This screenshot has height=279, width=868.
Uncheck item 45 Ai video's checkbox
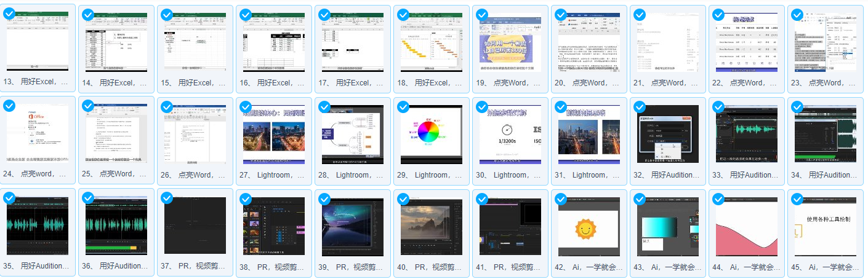click(x=797, y=198)
